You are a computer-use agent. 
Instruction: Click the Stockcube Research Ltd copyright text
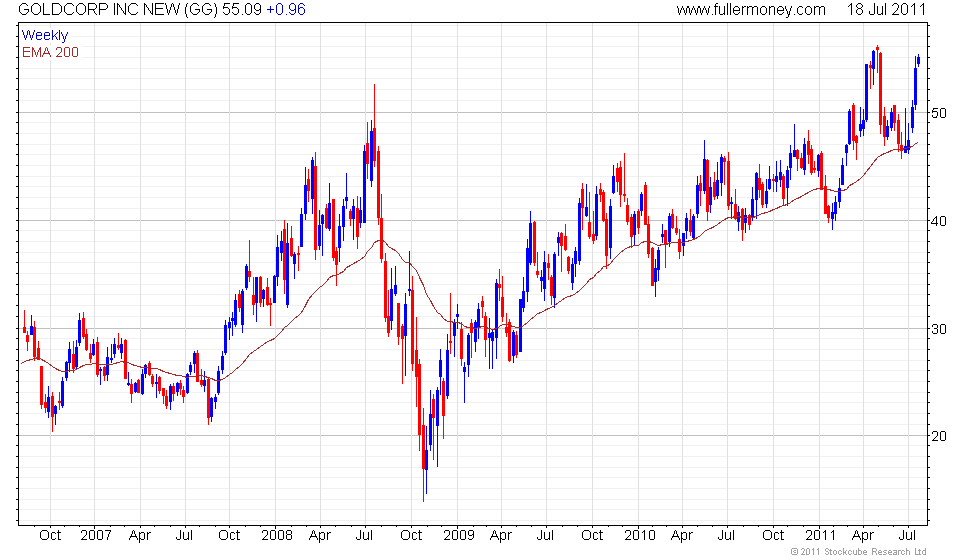tap(858, 552)
